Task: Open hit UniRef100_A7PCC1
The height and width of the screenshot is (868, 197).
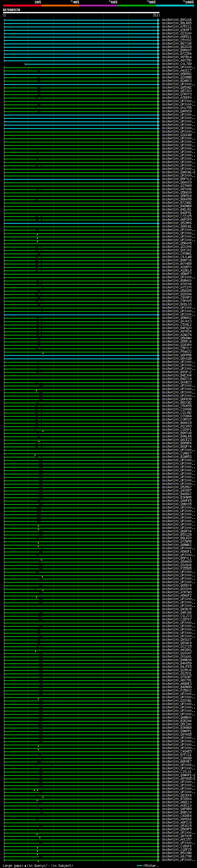Action: click(176, 26)
